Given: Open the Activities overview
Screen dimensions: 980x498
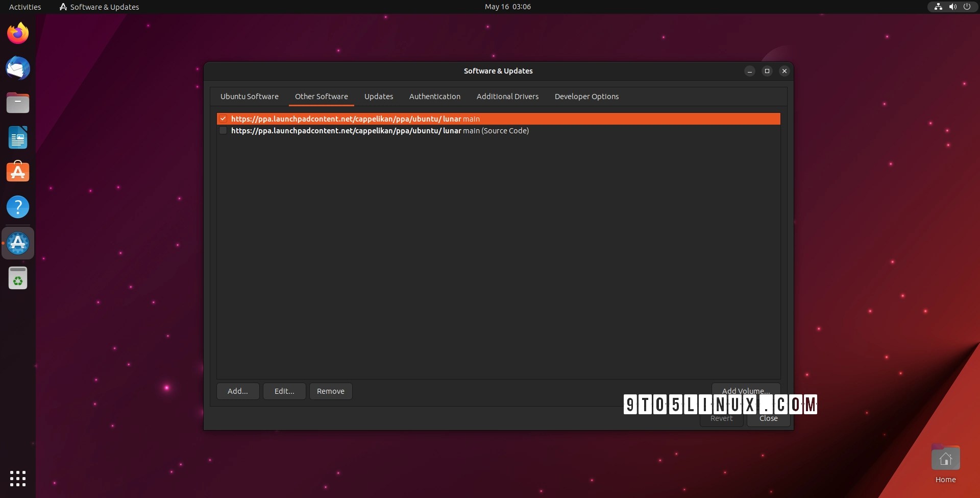Looking at the screenshot, I should click(25, 7).
